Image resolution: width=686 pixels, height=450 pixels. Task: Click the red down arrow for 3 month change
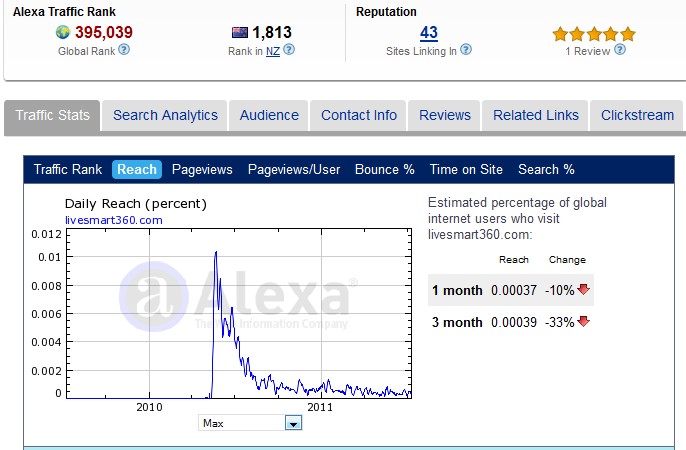(x=584, y=321)
